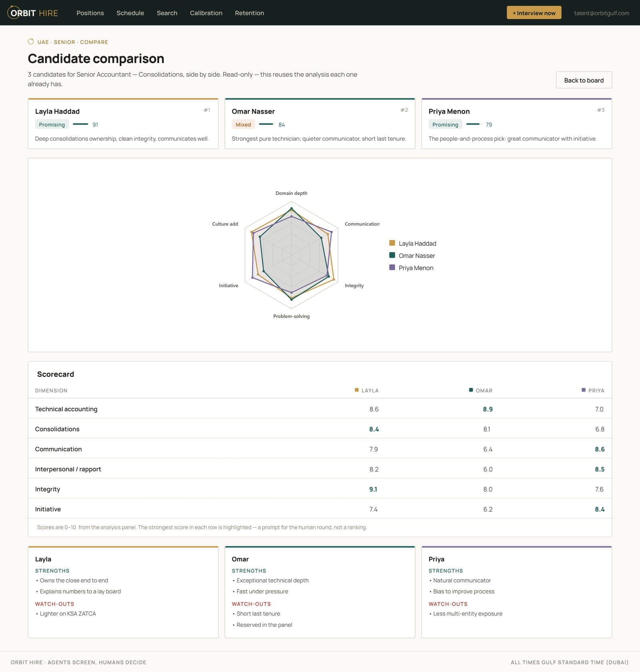The height and width of the screenshot is (672, 640).
Task: Click Priya's strength 'Natural communicator'
Action: (x=462, y=580)
